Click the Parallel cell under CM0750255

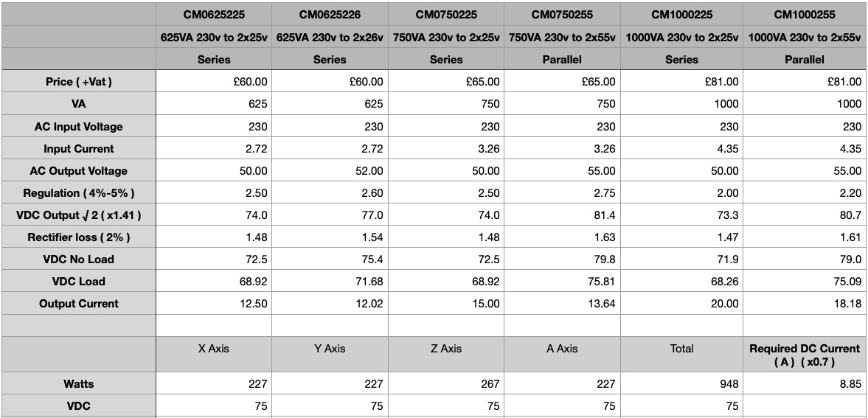click(x=562, y=59)
